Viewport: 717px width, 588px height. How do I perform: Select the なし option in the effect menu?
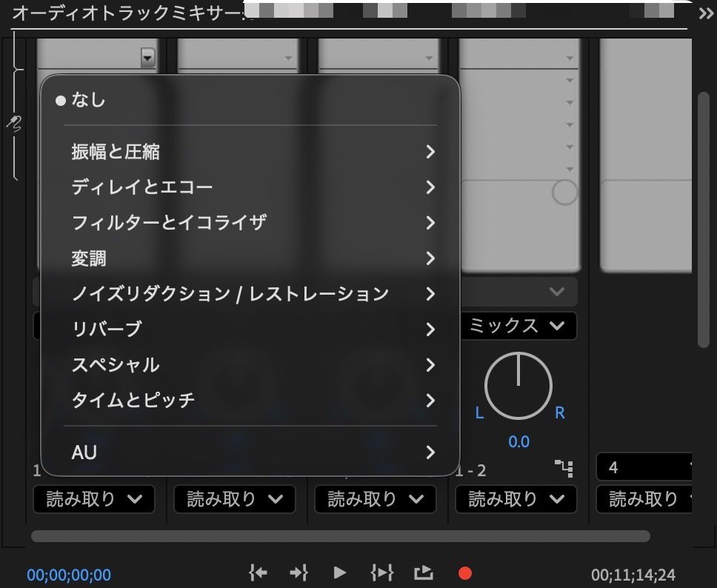point(250,100)
